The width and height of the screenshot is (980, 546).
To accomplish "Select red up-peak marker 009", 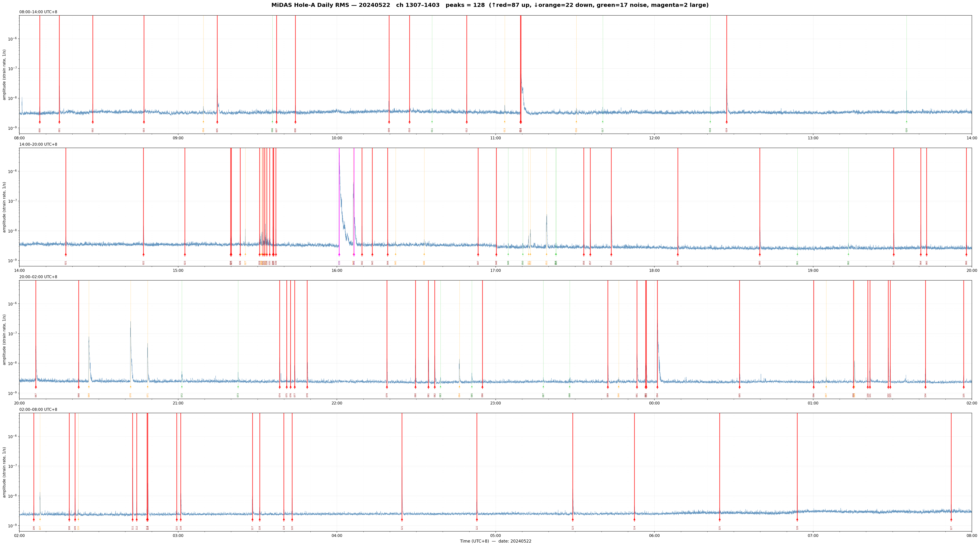I will [x=389, y=122].
